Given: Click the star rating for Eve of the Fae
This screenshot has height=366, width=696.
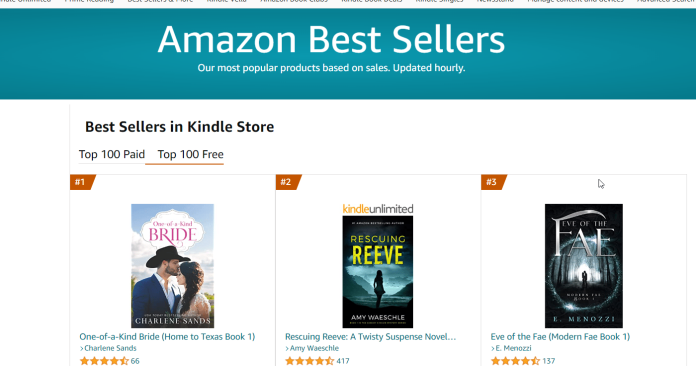Looking at the screenshot, I should [x=515, y=361].
